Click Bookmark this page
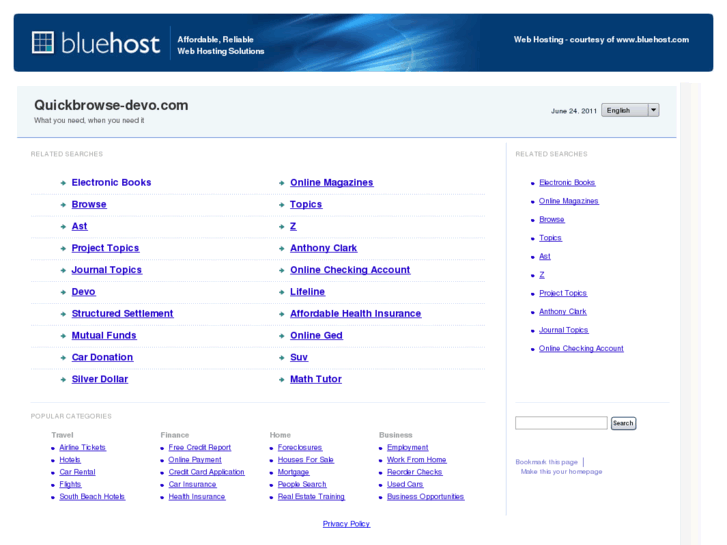The height and width of the screenshot is (545, 727). click(x=547, y=462)
